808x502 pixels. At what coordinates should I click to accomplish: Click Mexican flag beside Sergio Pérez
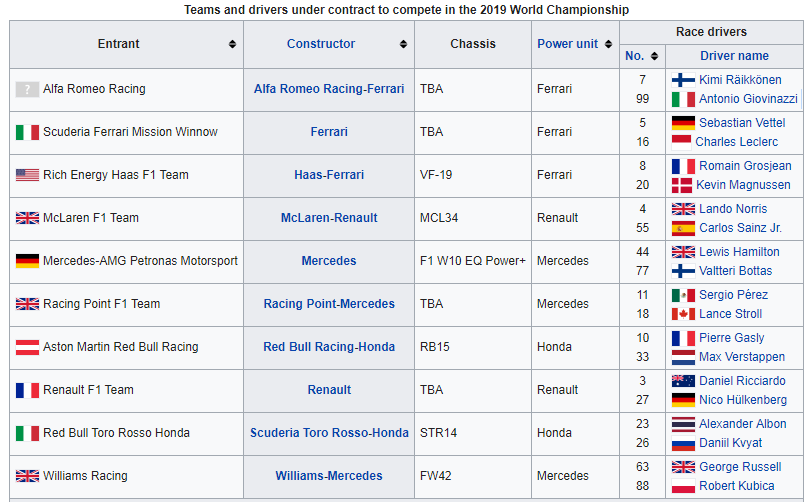point(683,295)
